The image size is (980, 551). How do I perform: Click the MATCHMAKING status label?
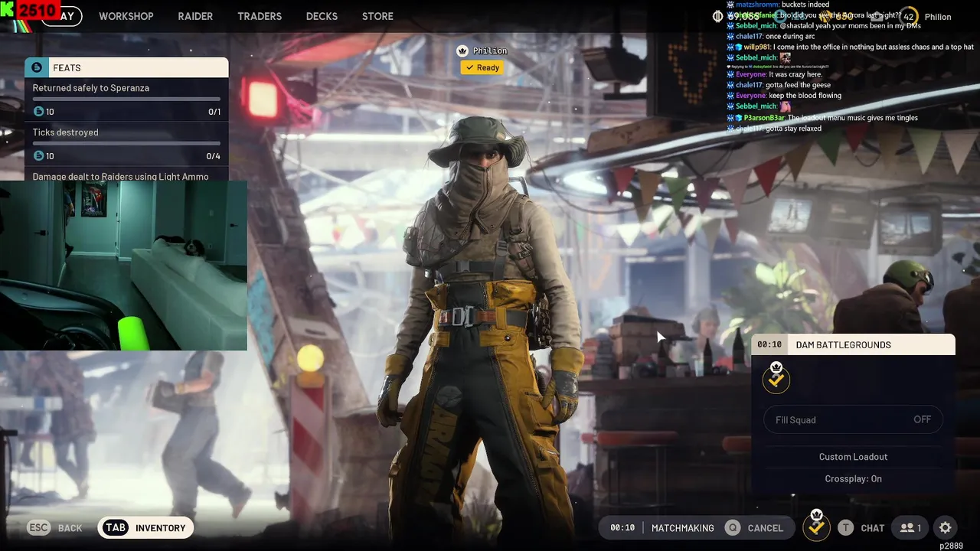[682, 528]
